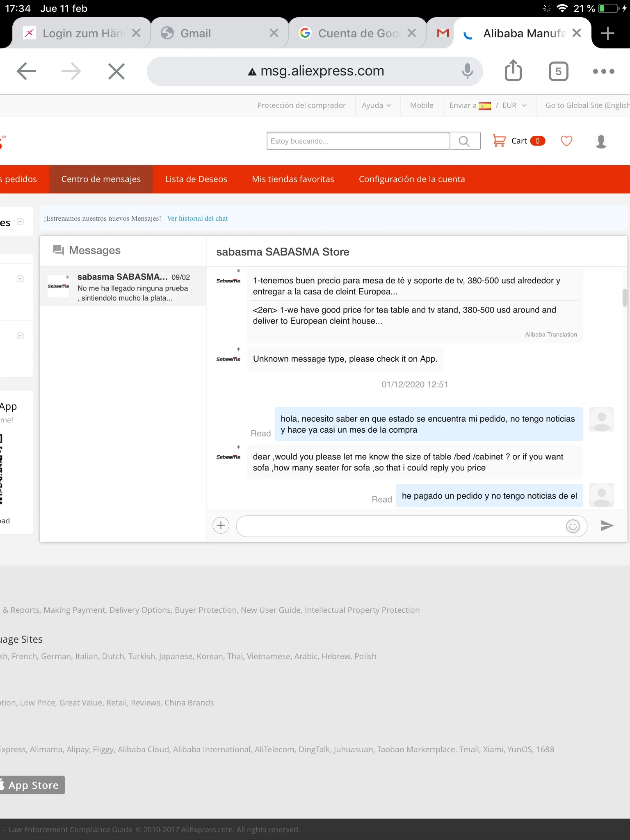Select the Japanese language site link
The width and height of the screenshot is (630, 840).
[x=176, y=656]
